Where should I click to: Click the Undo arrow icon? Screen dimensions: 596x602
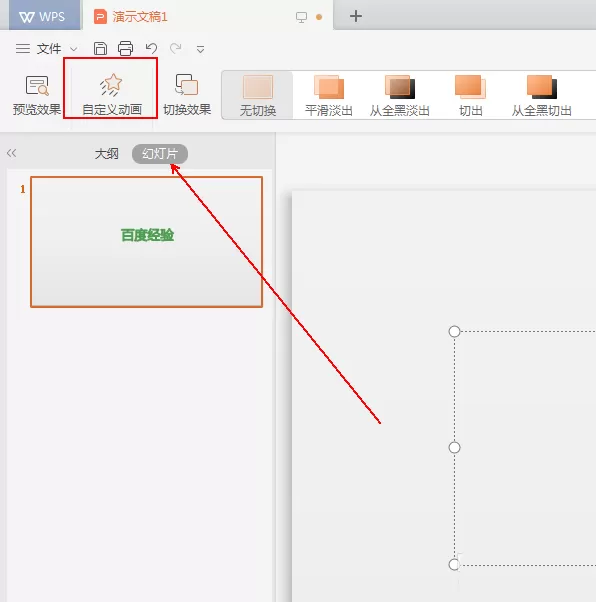pyautogui.click(x=151, y=48)
